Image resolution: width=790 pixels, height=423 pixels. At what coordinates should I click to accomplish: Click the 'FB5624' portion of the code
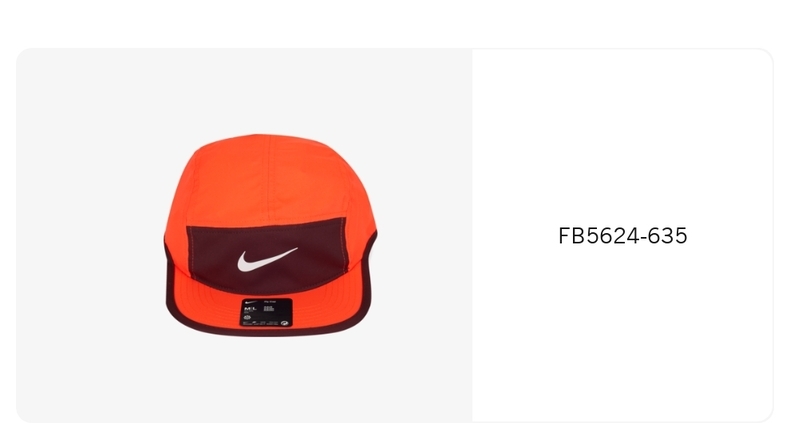[599, 236]
